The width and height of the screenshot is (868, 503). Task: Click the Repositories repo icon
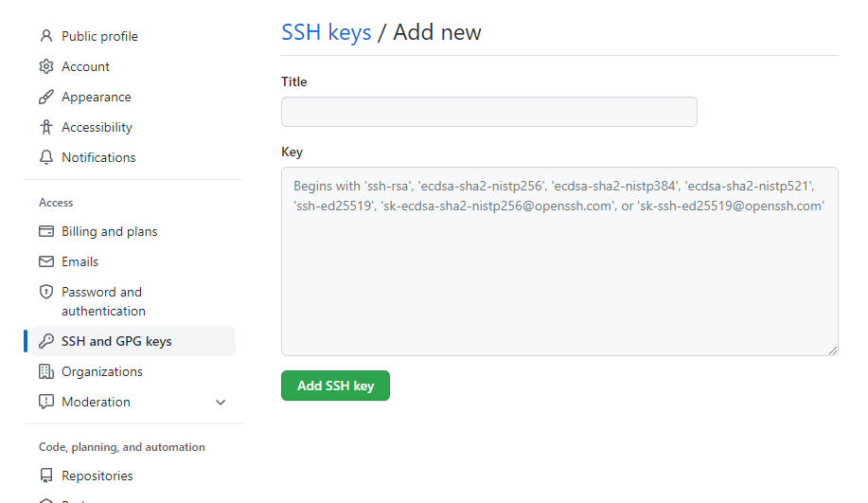46,476
